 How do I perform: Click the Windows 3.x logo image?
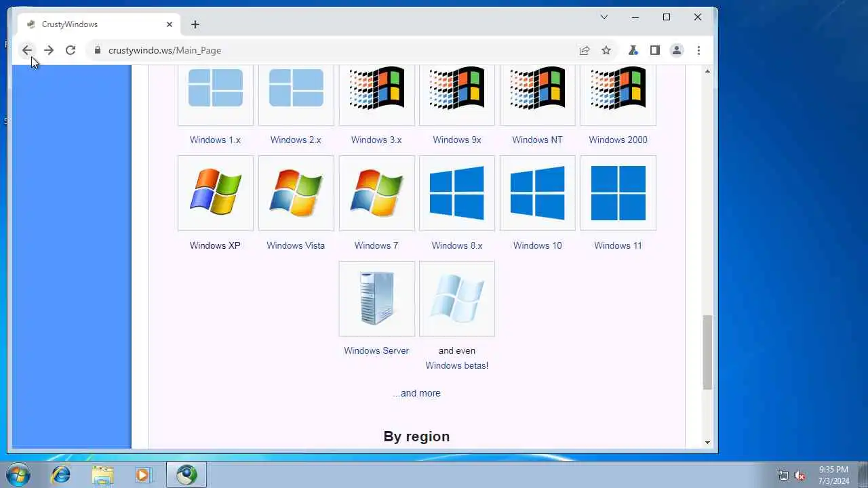pyautogui.click(x=377, y=88)
